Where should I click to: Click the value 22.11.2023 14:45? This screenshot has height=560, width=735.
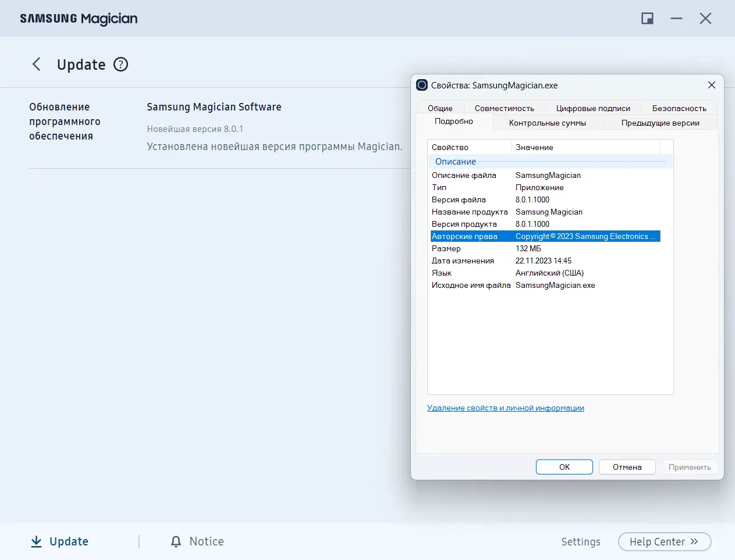[x=544, y=261]
